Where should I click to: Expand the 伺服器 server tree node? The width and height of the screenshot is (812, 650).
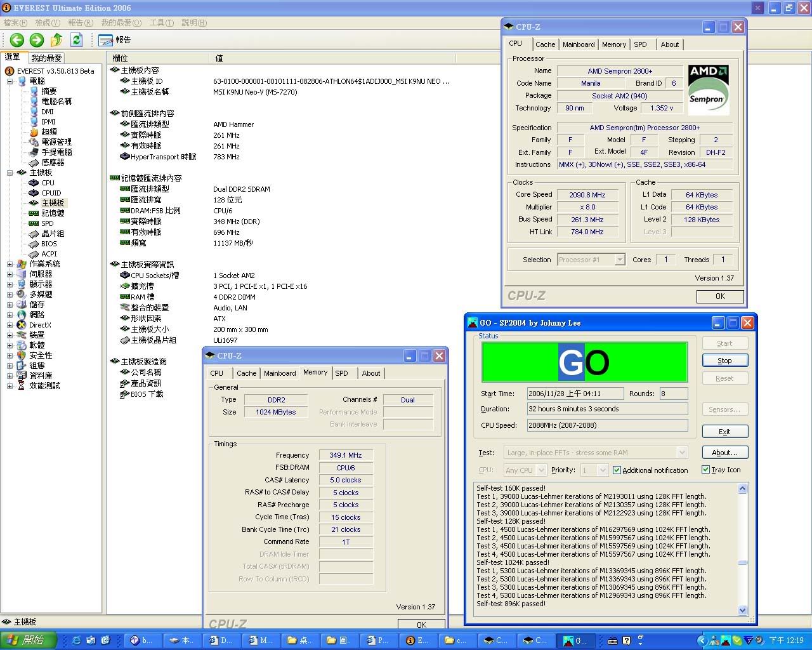10,274
